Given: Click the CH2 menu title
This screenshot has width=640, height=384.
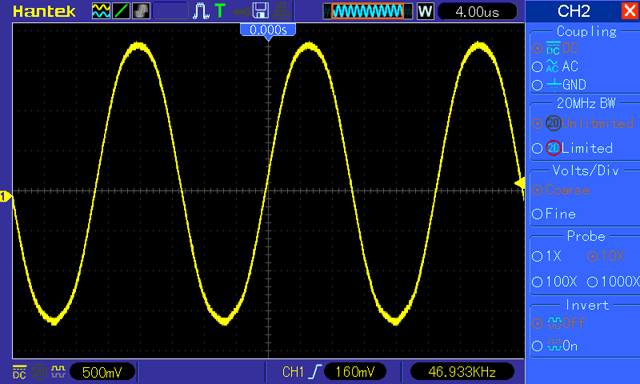Looking at the screenshot, I should click(573, 11).
